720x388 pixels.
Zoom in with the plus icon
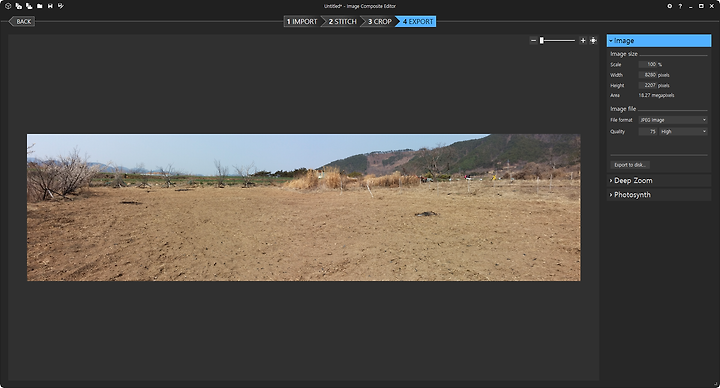583,40
